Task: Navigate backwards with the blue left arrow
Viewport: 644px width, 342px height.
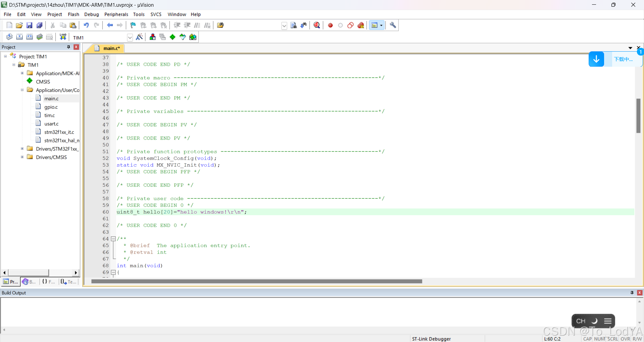Action: click(110, 25)
